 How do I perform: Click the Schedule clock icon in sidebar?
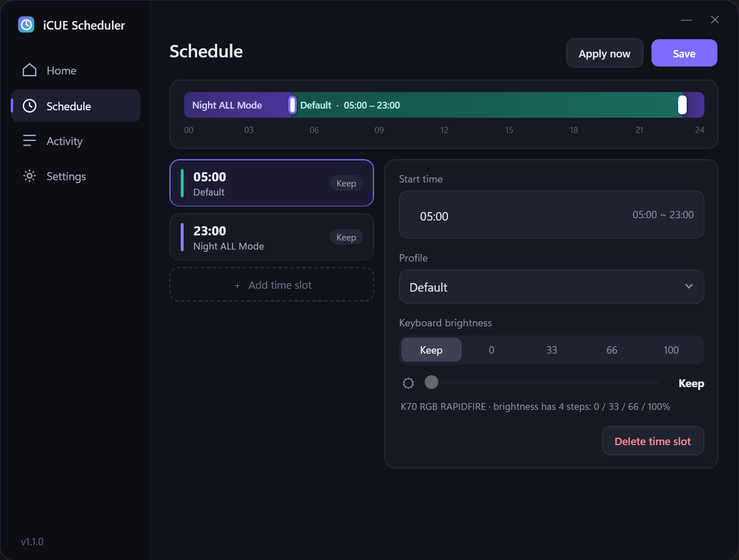30,106
